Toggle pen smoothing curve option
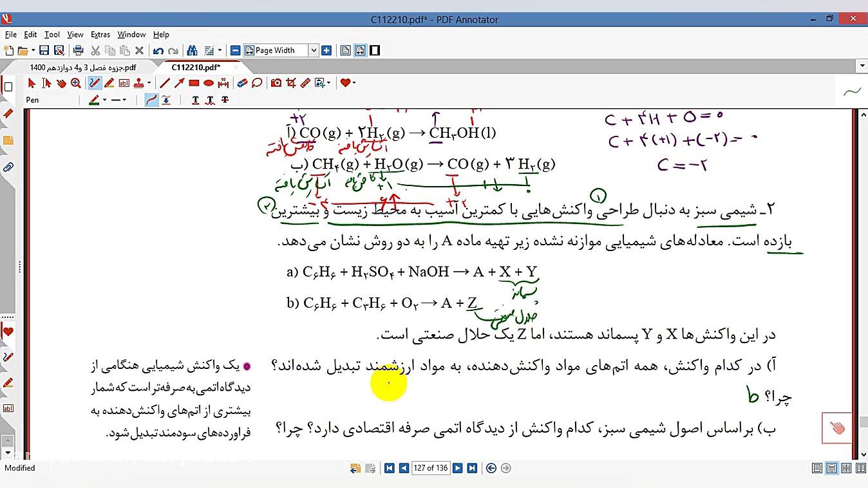Screen dimensions: 868x488 pos(151,100)
